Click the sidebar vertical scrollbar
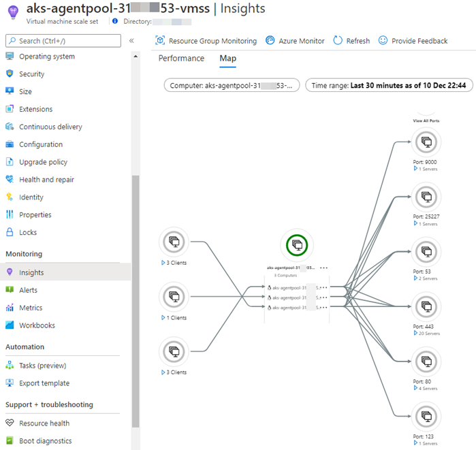The image size is (476, 450). [135, 300]
